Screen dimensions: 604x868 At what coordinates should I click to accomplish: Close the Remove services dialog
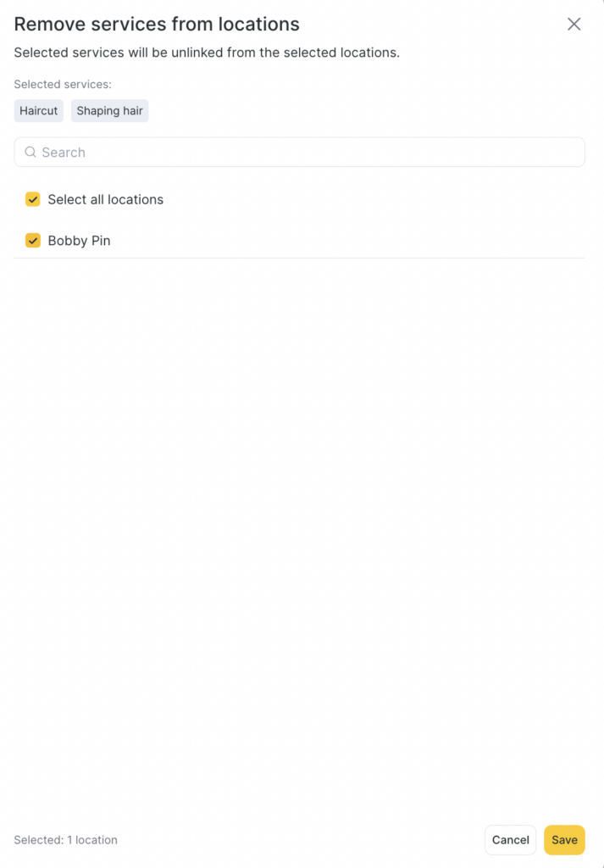coord(574,25)
